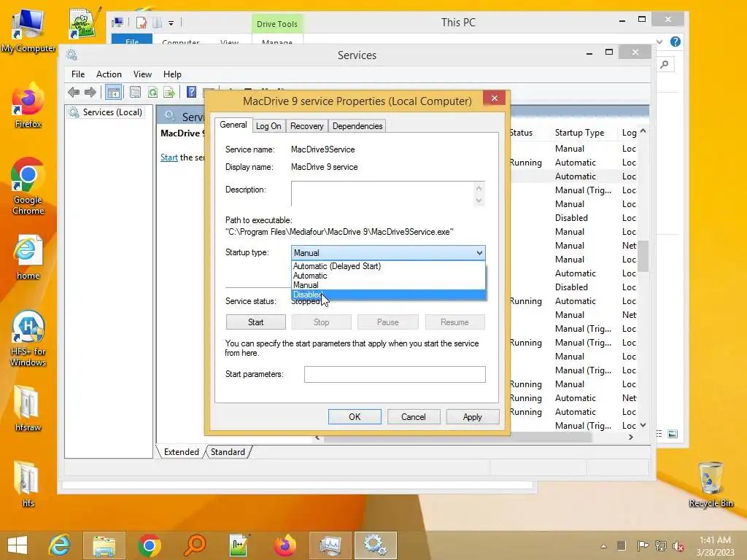747x560 pixels.
Task: Choose Manual in the startup type list
Action: pyautogui.click(x=388, y=285)
